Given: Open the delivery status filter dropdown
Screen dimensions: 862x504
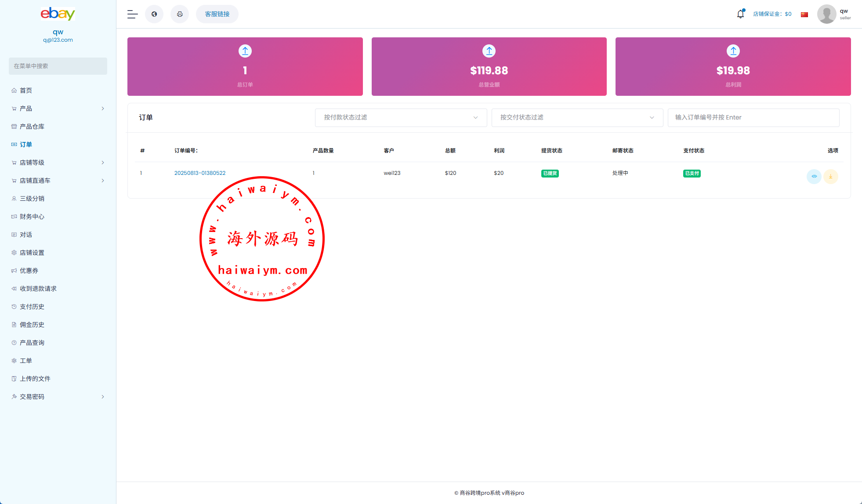Looking at the screenshot, I should 577,117.
